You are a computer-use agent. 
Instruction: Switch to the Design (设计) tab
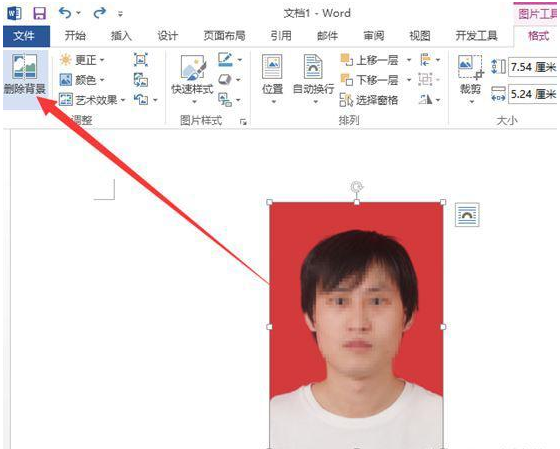(x=168, y=36)
